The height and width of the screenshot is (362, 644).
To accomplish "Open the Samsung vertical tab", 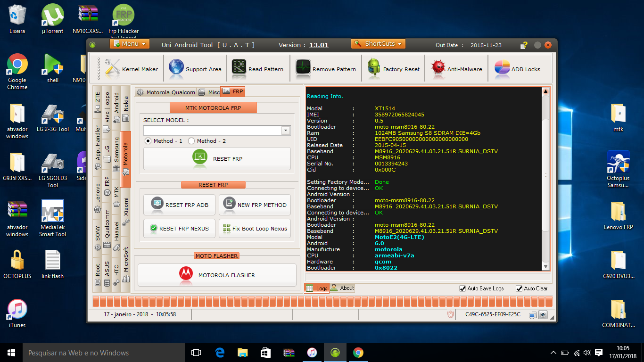I will (116, 155).
